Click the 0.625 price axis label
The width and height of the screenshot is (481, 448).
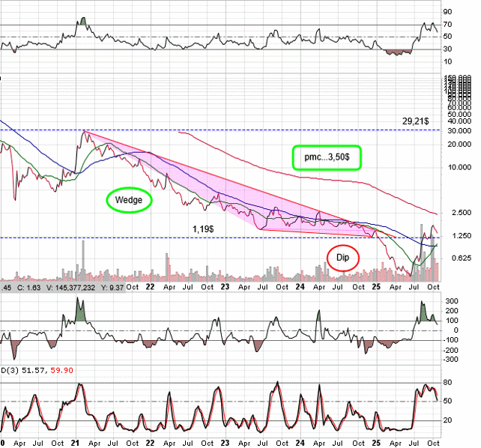pos(456,258)
